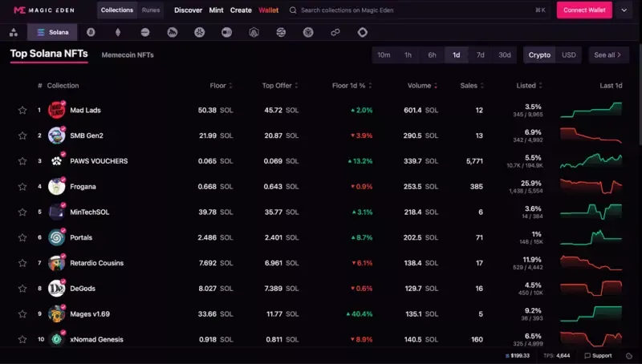Sort table by Volume column
Screen dimensions: 642x364
pyautogui.click(x=435, y=86)
